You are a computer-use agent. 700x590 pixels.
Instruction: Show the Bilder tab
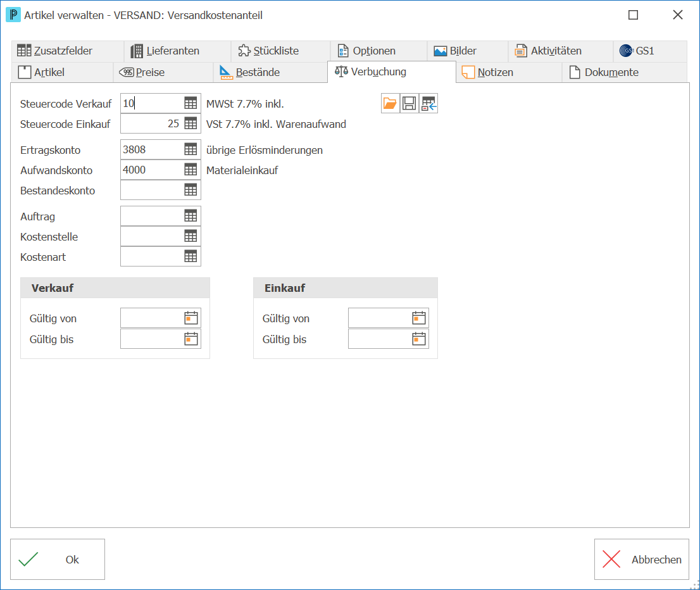(x=468, y=51)
